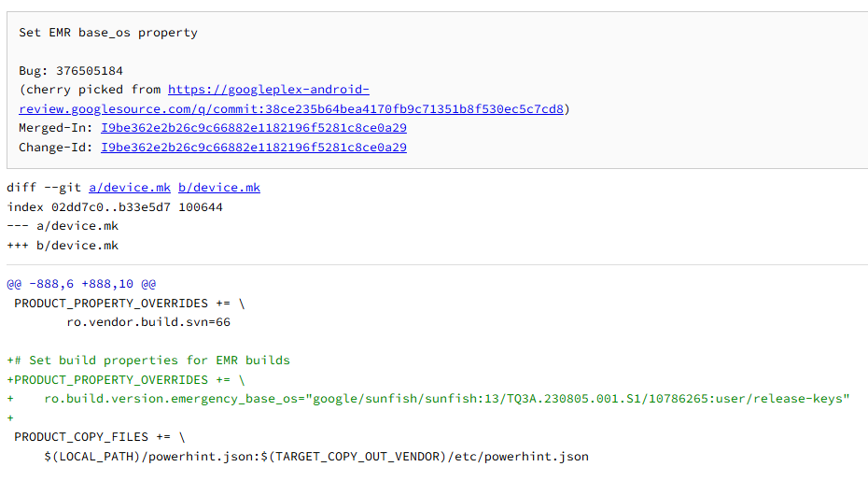Click the '(cherry picked from' text
The height and width of the screenshot is (495, 868).
tap(90, 90)
